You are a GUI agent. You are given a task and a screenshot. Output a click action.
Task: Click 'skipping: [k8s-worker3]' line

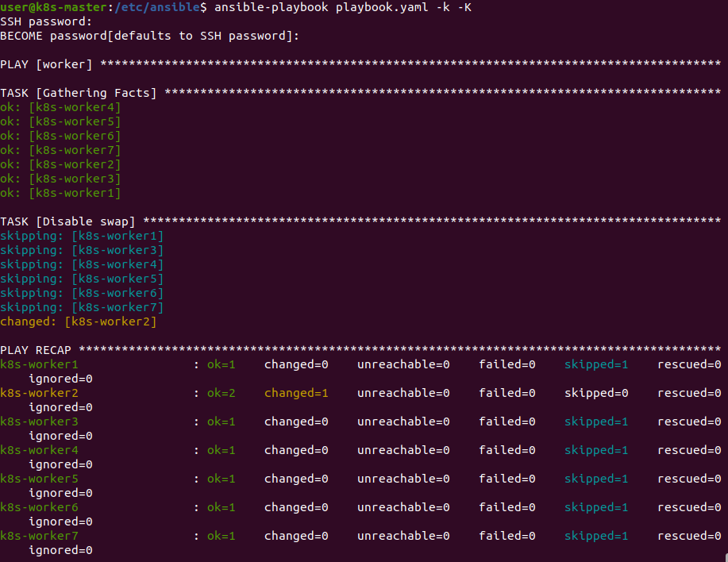[x=82, y=250]
